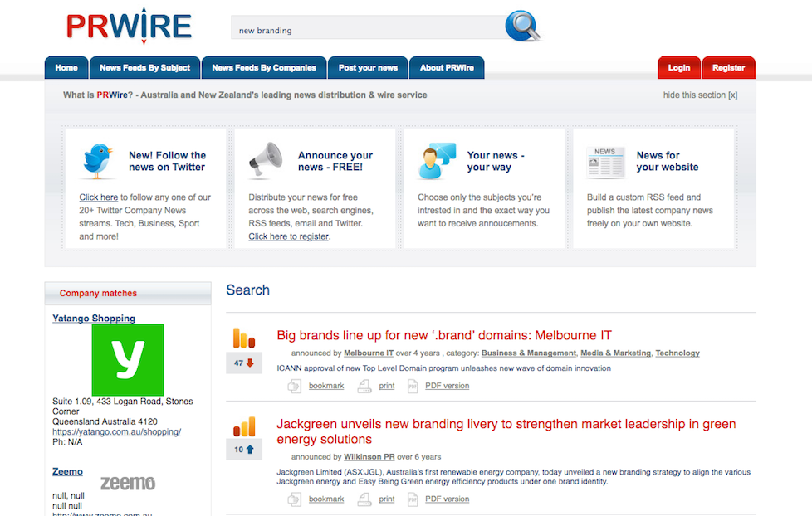Image resolution: width=812 pixels, height=516 pixels.
Task: Open 'Big brands line up' article headline
Action: (x=444, y=335)
